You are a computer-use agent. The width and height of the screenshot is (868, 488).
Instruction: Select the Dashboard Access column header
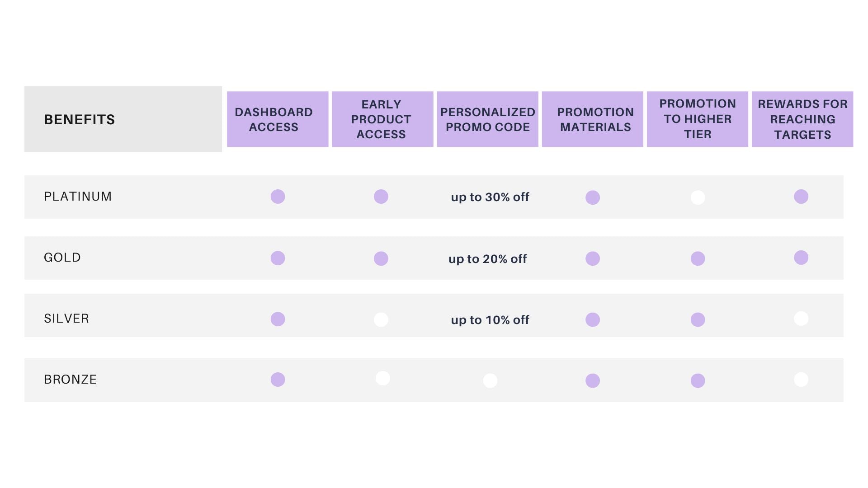278,119
